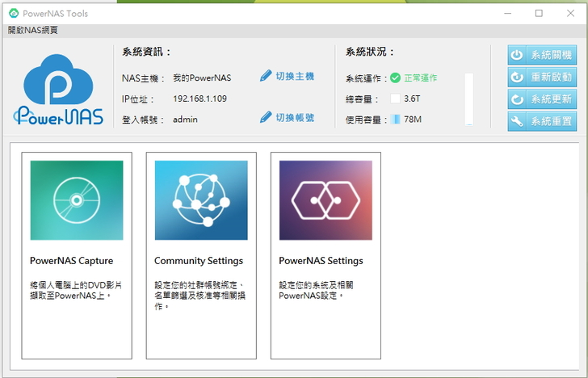
Task: Click the green checkmark status icon
Action: [395, 78]
